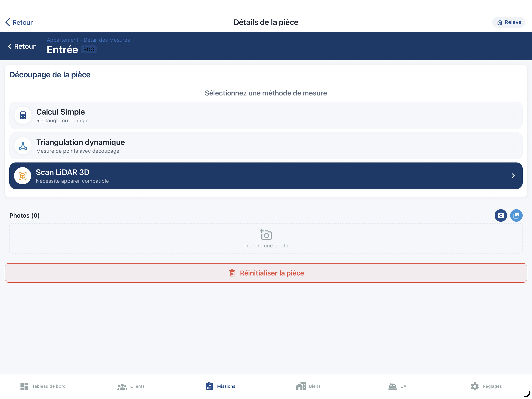This screenshot has width=532, height=399.
Task: Click the RDC badge next to Entrée
Action: point(89,49)
